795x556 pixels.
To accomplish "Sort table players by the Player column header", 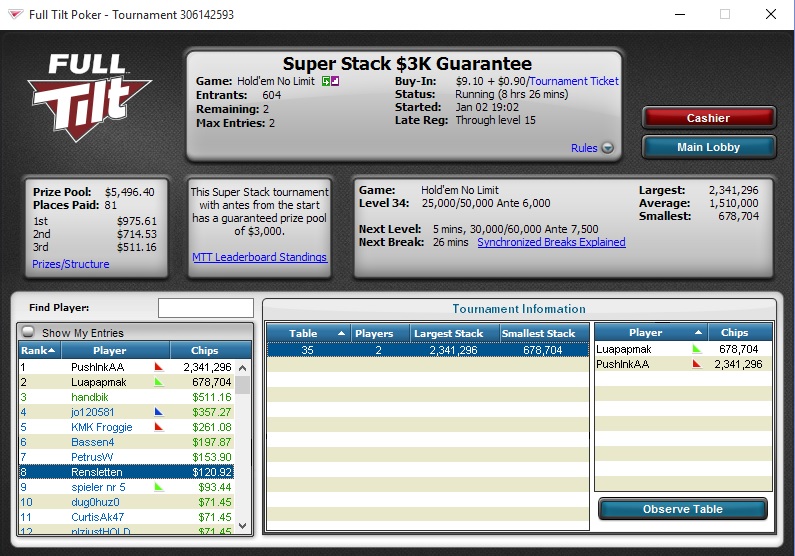I will pos(651,332).
